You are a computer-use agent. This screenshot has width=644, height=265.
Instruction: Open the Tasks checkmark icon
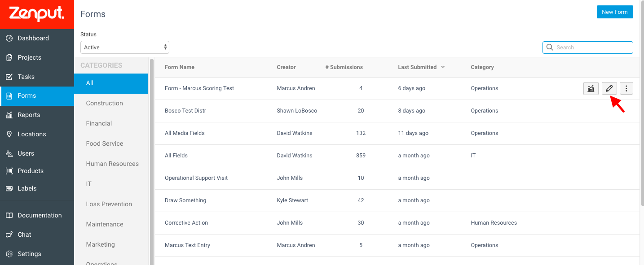tap(9, 77)
